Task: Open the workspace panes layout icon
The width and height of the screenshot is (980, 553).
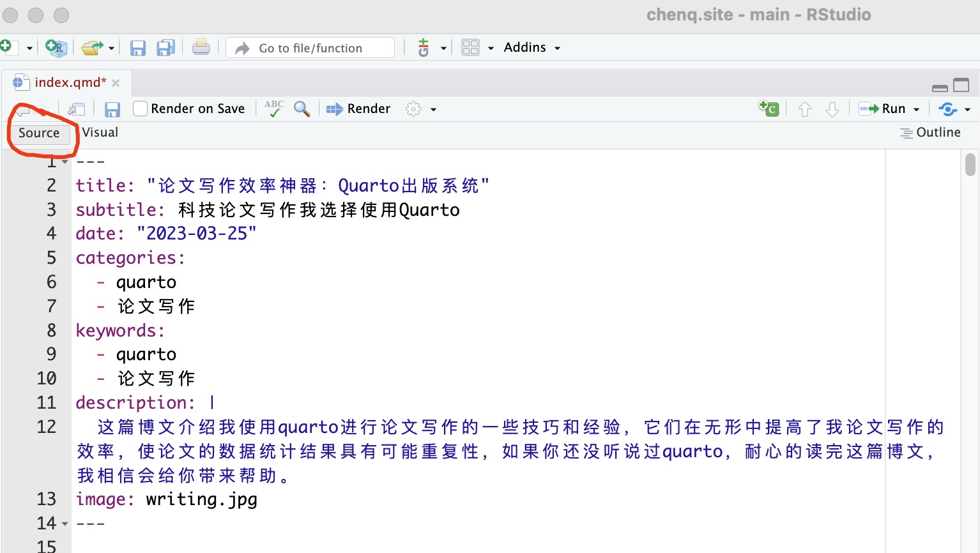Action: coord(470,47)
